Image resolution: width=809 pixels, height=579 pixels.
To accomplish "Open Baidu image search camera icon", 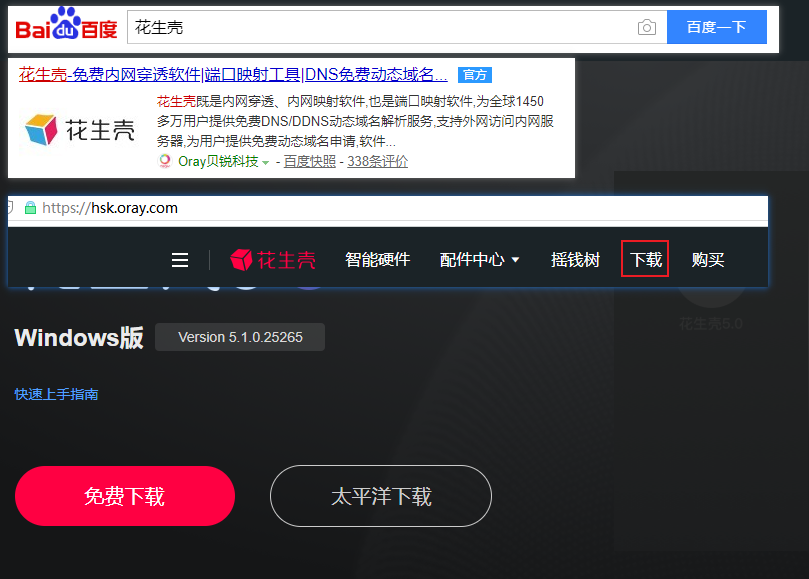I will click(646, 27).
